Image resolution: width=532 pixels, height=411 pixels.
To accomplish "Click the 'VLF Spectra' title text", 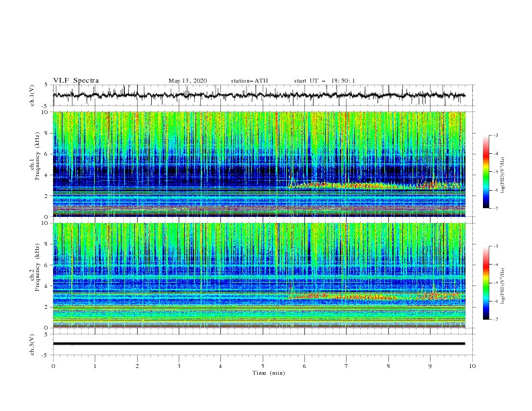I will (x=76, y=81).
